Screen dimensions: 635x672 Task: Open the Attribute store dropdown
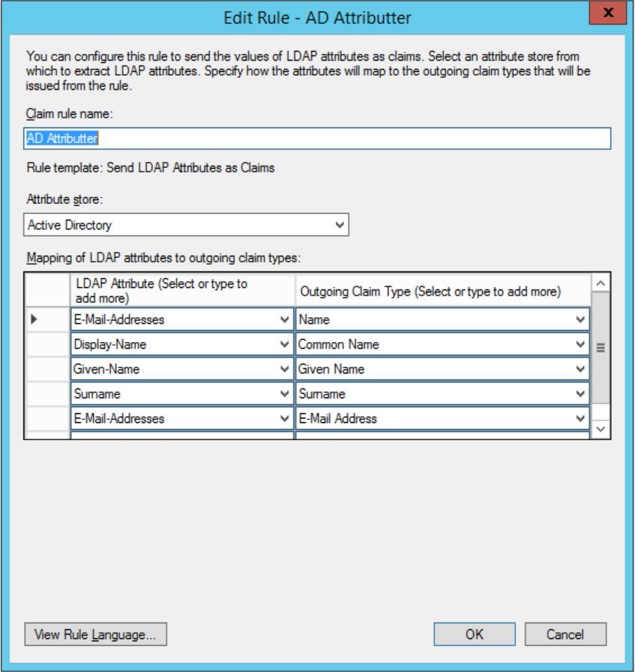[x=340, y=224]
